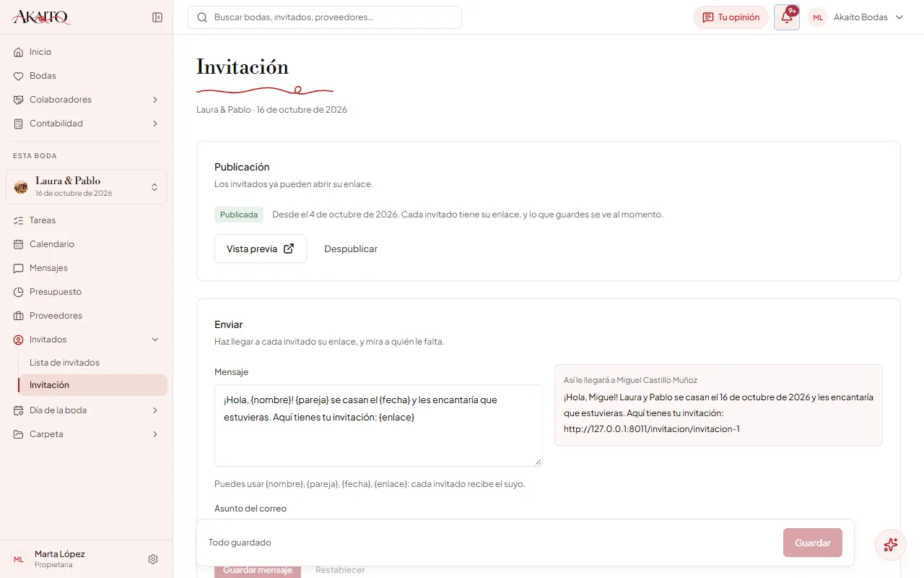
Task: Click the Presupuesto pie chart icon
Action: click(x=19, y=292)
